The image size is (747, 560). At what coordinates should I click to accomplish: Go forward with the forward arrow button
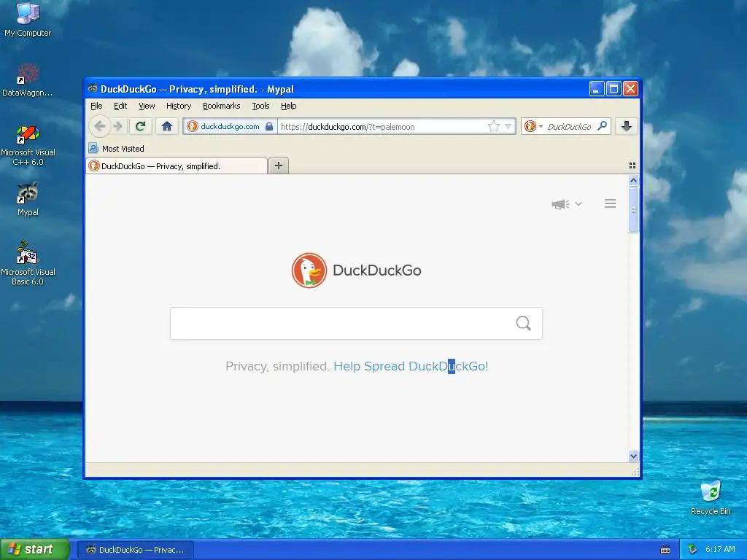(117, 126)
